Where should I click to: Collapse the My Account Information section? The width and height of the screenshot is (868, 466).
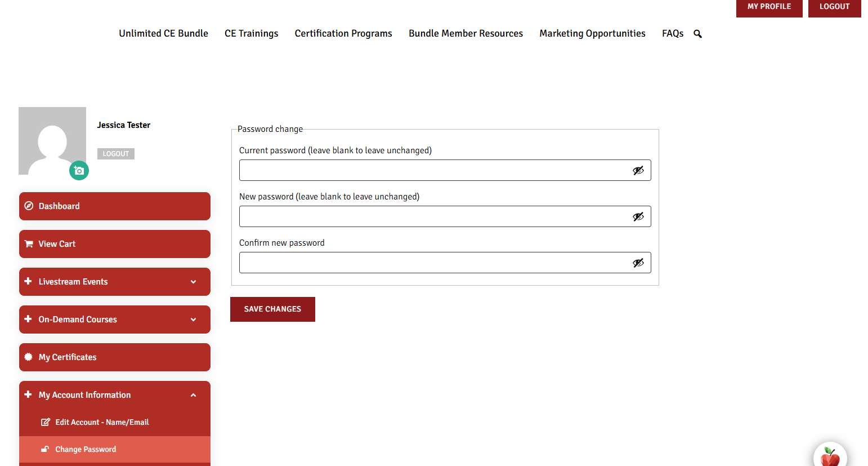pos(193,395)
